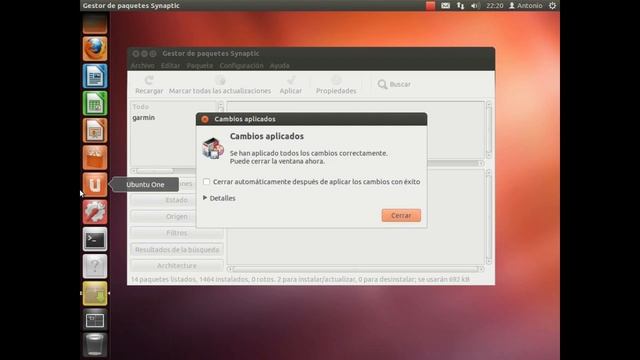Click the description pane horizontal scrollbar
Image resolution: width=640 pixels, height=360 pixels.
355,269
